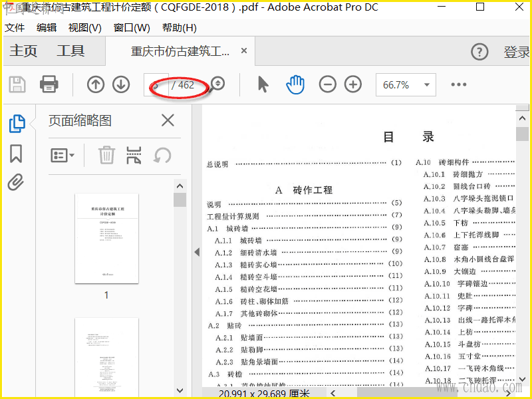Go to previous page with up arrow

point(95,84)
